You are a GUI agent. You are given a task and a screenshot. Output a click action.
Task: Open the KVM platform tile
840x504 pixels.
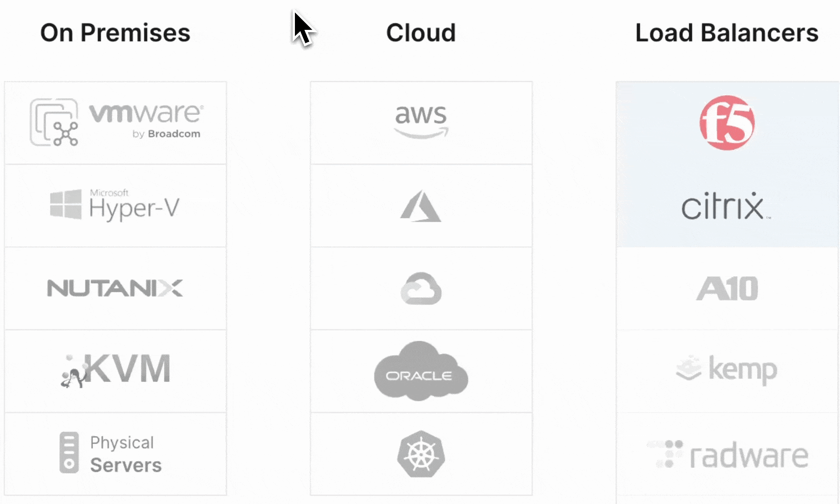pos(115,371)
